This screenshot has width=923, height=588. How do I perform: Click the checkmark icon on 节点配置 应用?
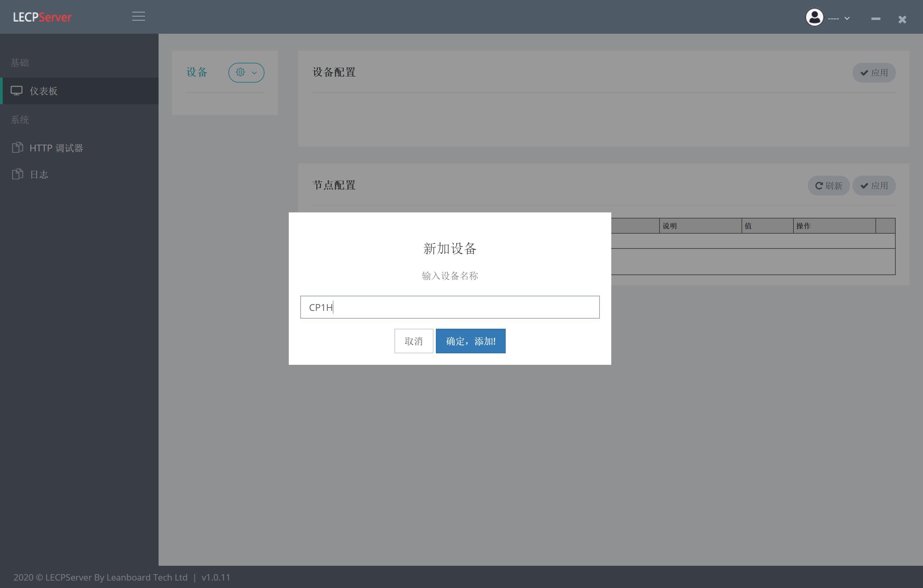864,185
